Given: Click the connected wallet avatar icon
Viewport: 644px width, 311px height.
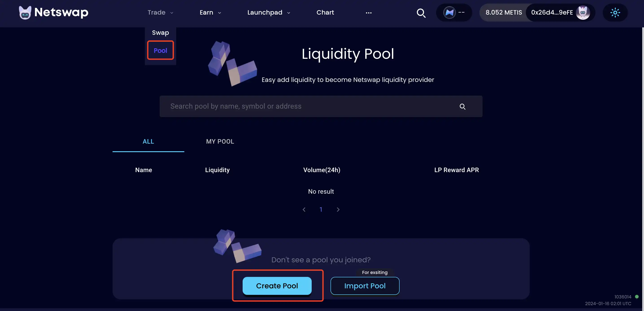Looking at the screenshot, I should (584, 12).
